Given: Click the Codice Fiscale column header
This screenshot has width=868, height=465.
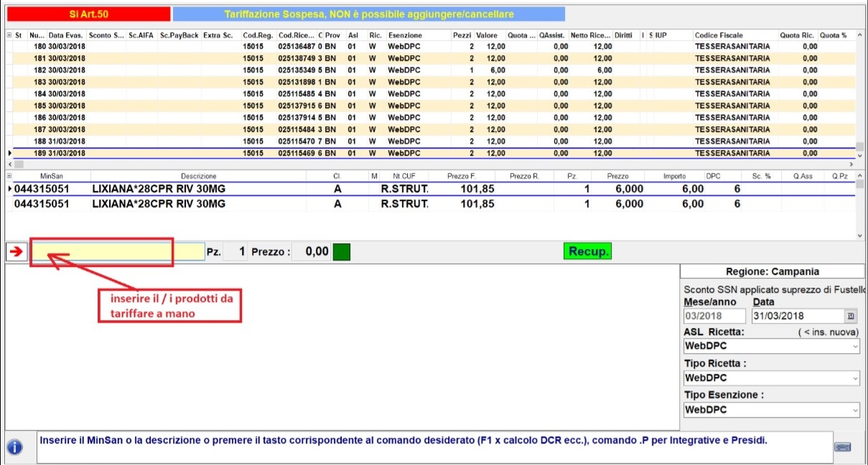Looking at the screenshot, I should coord(718,35).
